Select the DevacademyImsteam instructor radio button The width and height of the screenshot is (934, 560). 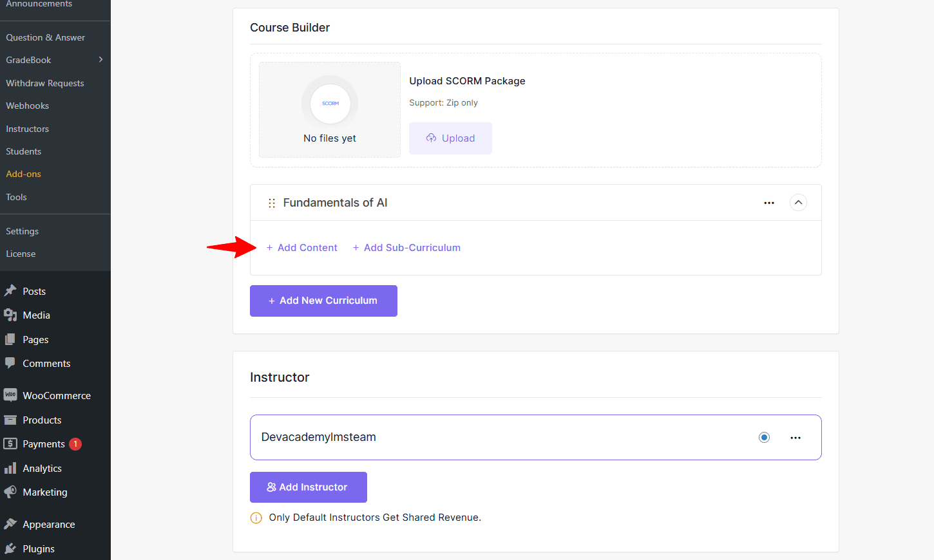pos(764,437)
